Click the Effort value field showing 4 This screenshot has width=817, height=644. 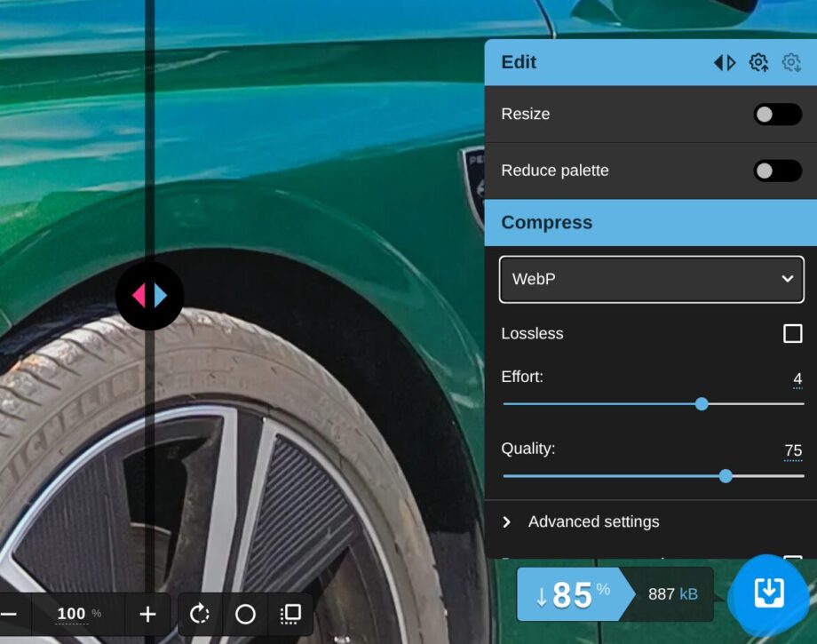point(797,379)
